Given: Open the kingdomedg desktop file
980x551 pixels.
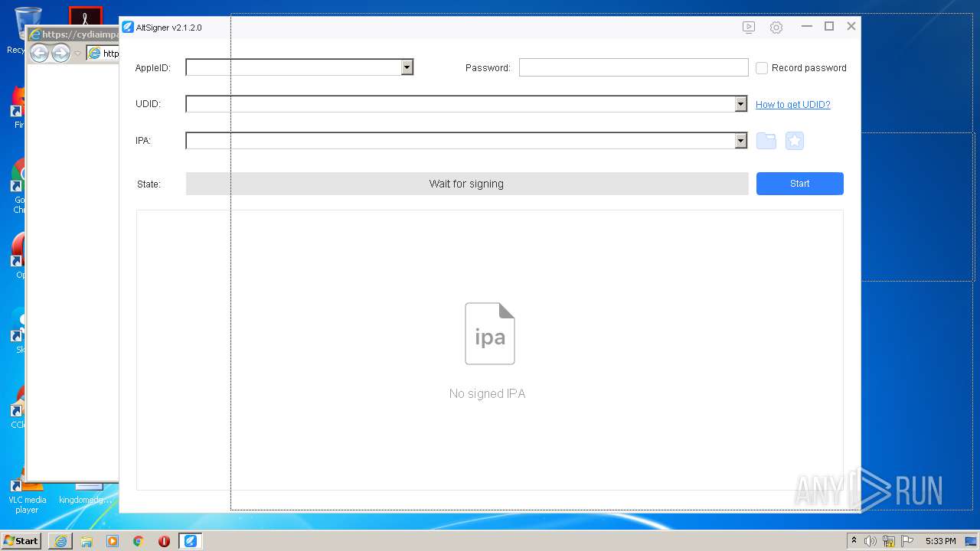Looking at the screenshot, I should (x=87, y=494).
